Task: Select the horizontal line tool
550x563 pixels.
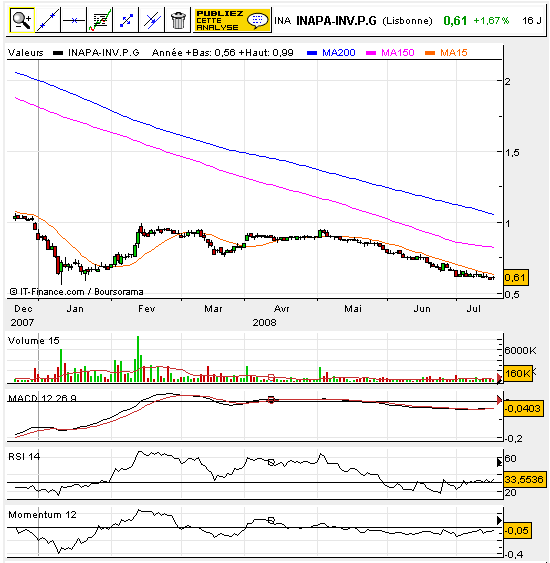Action: coord(74,20)
